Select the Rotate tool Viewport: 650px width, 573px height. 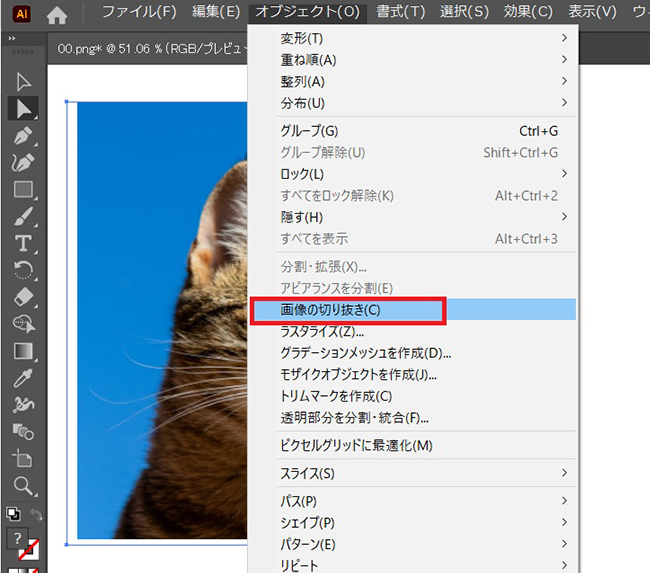click(23, 270)
